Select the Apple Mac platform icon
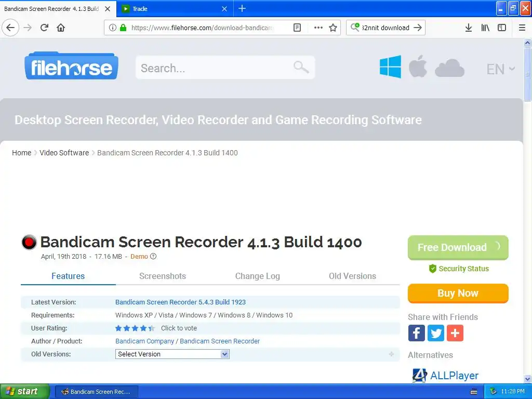This screenshot has height=399, width=532. tap(418, 66)
